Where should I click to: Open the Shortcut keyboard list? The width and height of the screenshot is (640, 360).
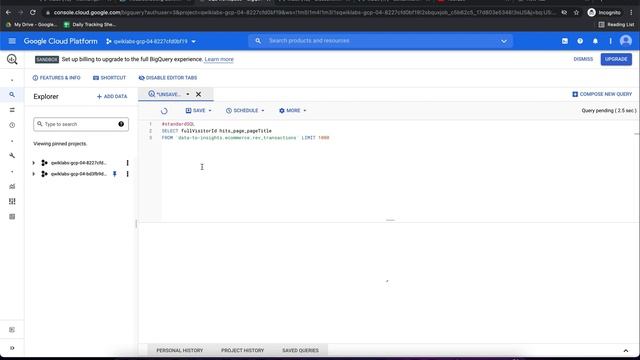(109, 78)
